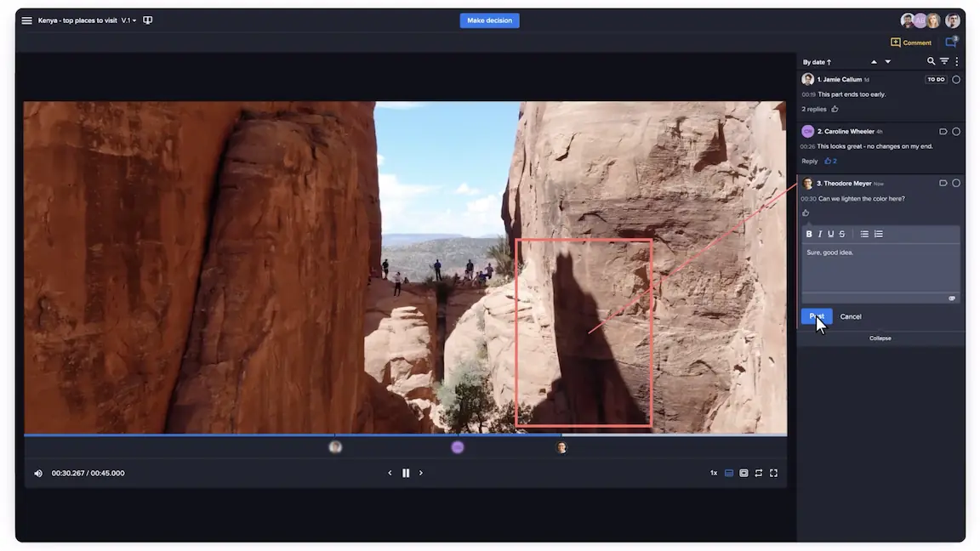Toggle loop playback
The height and width of the screenshot is (551, 980).
click(x=758, y=473)
